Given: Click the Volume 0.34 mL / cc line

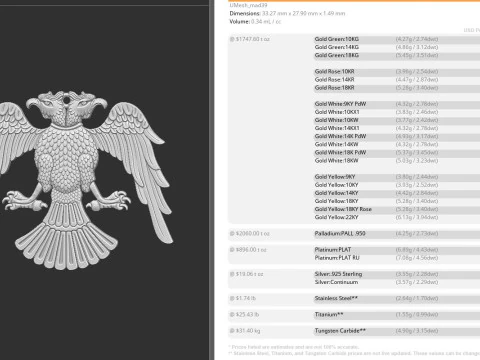Looking at the screenshot, I should (x=255, y=22).
